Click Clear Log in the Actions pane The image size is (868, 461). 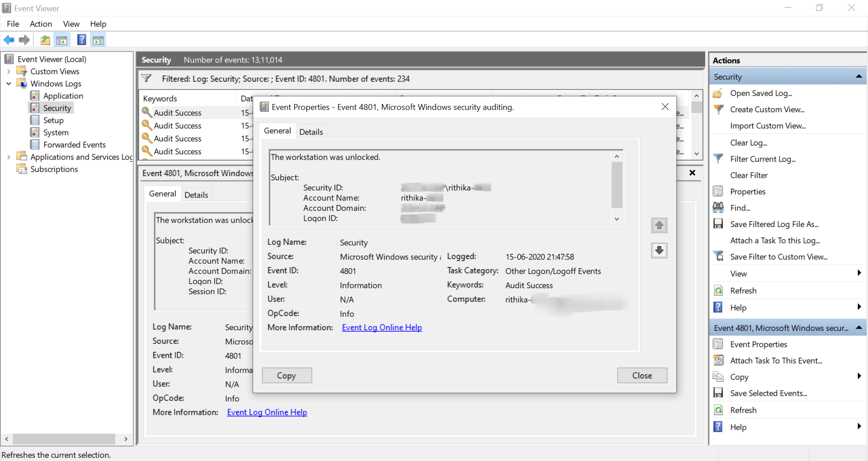pyautogui.click(x=749, y=143)
